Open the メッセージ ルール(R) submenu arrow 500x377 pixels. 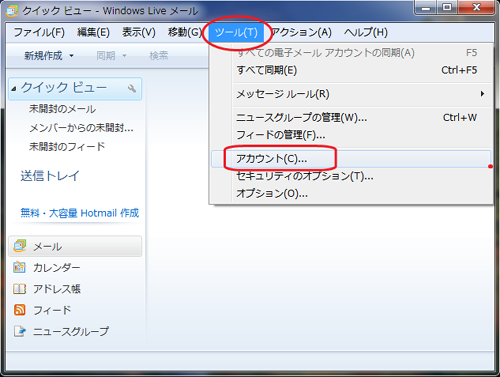482,94
